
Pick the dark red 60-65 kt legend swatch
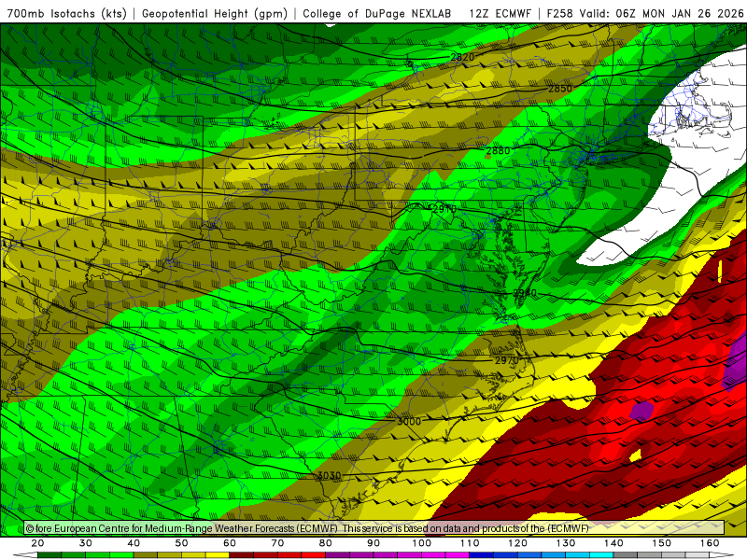coord(242,555)
